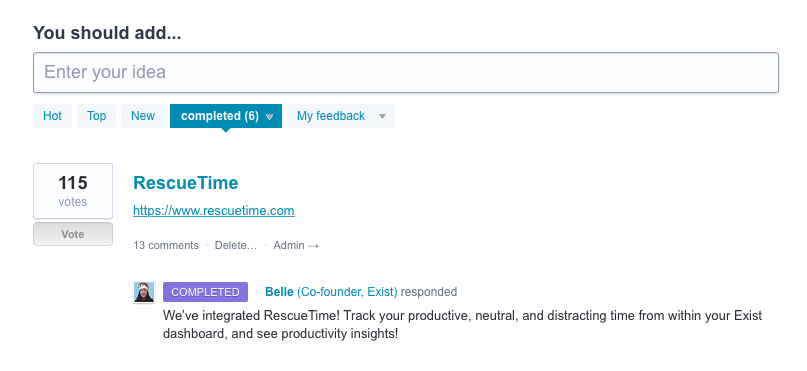This screenshot has width=807, height=371.
Task: Click the Delete… link for RescueTime
Action: (236, 245)
